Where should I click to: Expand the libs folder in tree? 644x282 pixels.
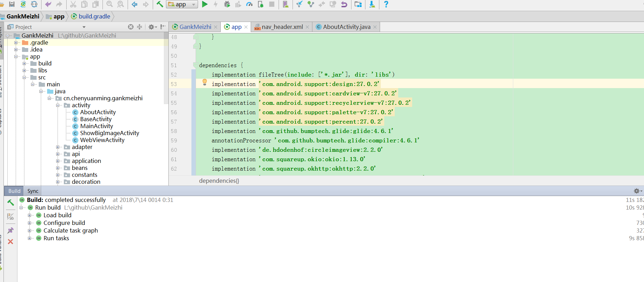24,70
